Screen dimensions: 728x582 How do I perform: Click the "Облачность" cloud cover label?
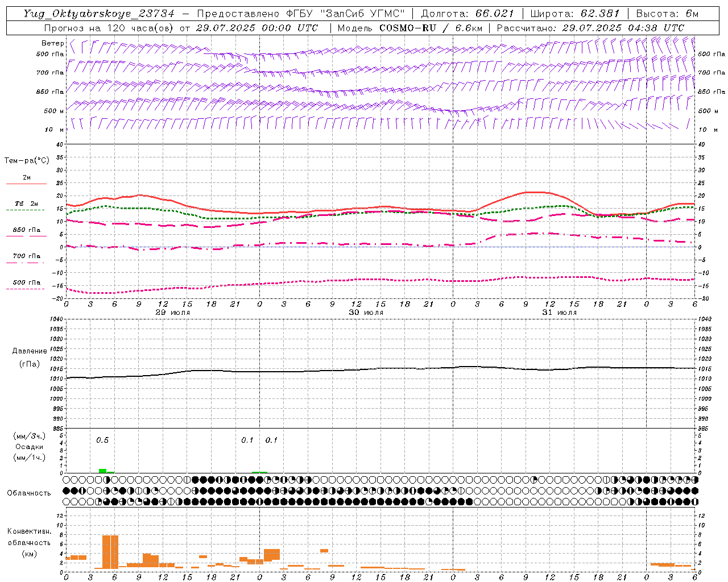pos(29,493)
